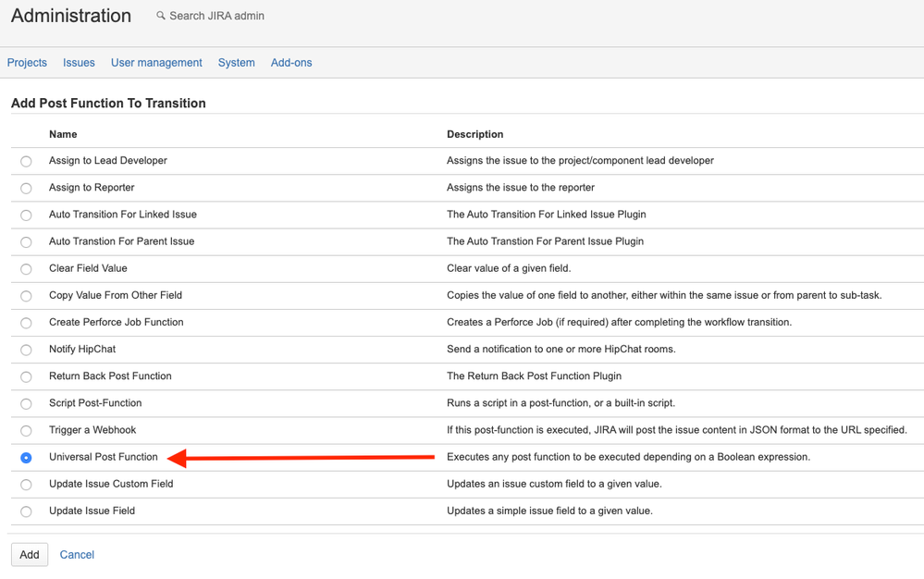Viewport: 924px width, 579px height.
Task: Select Notify HipChat radio button
Action: coord(26,350)
